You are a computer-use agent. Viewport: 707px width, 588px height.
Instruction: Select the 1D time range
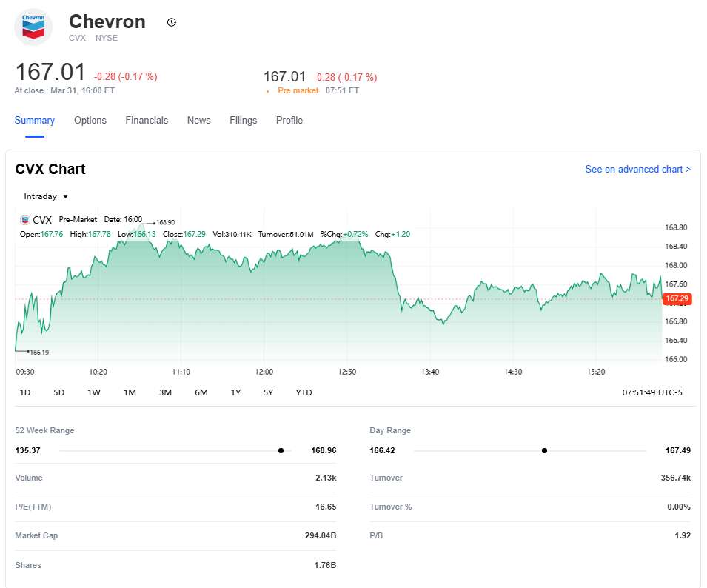25,392
